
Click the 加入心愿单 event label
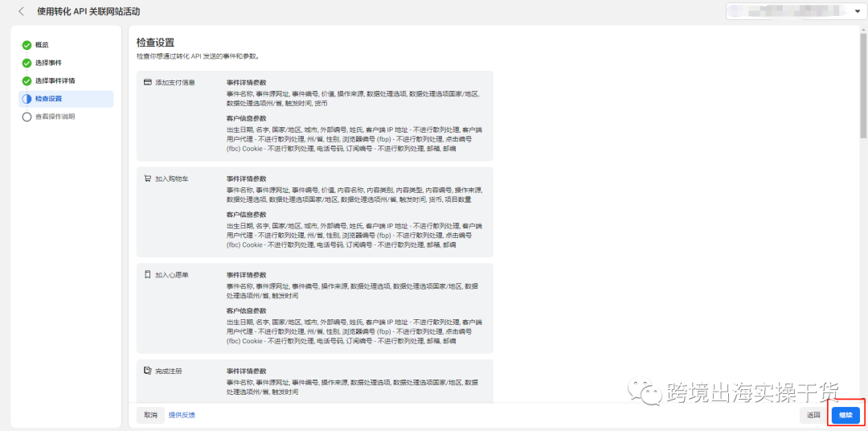(x=172, y=275)
